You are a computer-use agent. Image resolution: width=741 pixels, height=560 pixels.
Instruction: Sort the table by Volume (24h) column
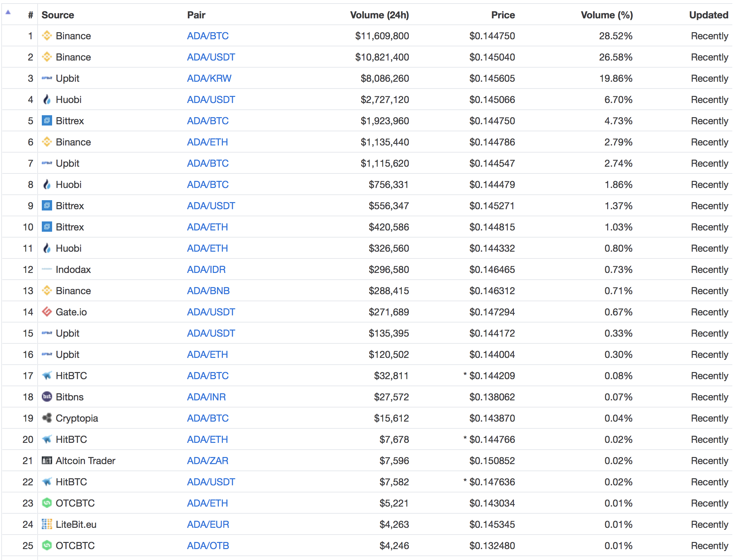tap(380, 15)
